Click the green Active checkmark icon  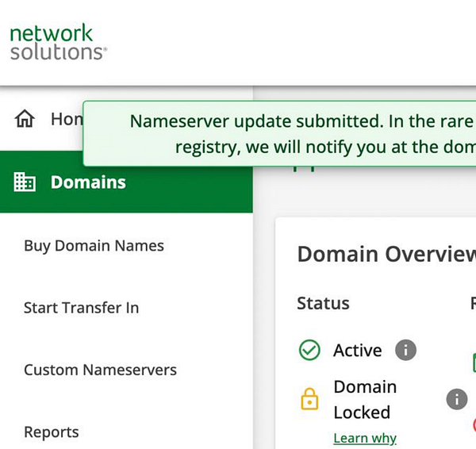click(309, 350)
